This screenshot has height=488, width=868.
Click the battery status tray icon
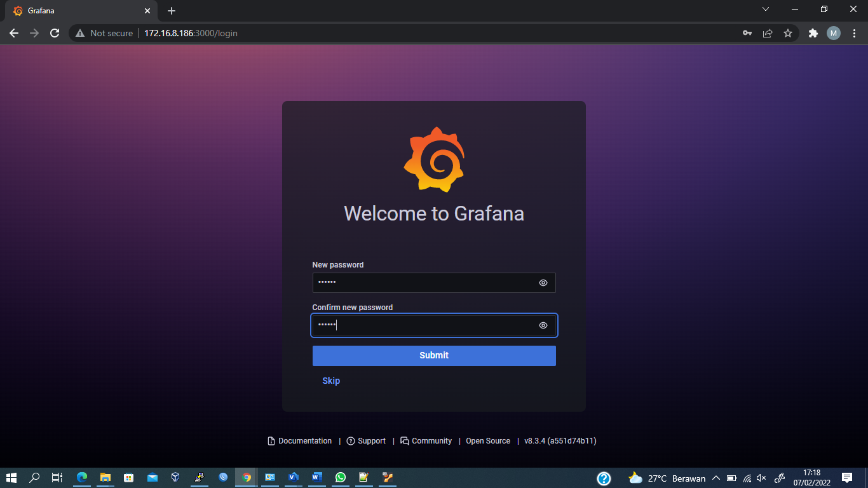731,478
